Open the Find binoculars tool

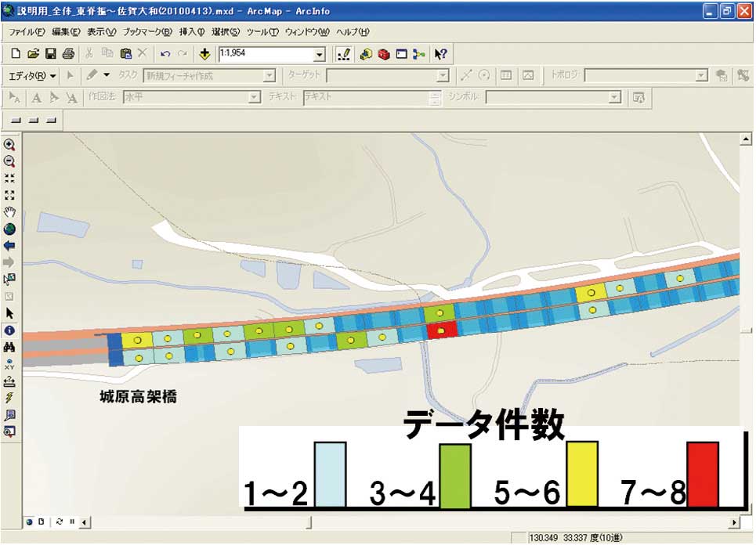[9, 347]
